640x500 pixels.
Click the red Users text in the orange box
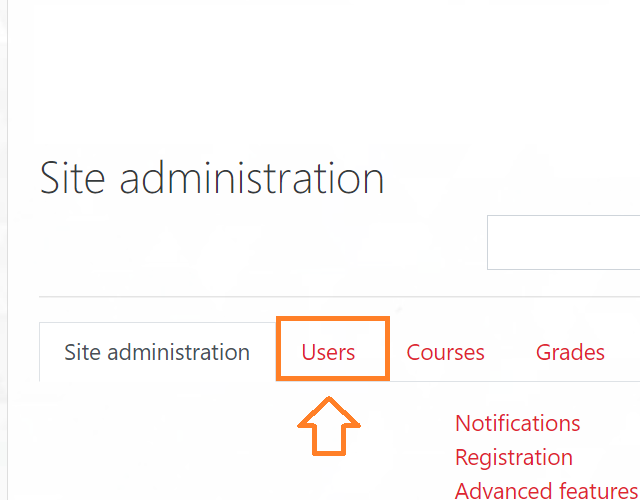(328, 353)
